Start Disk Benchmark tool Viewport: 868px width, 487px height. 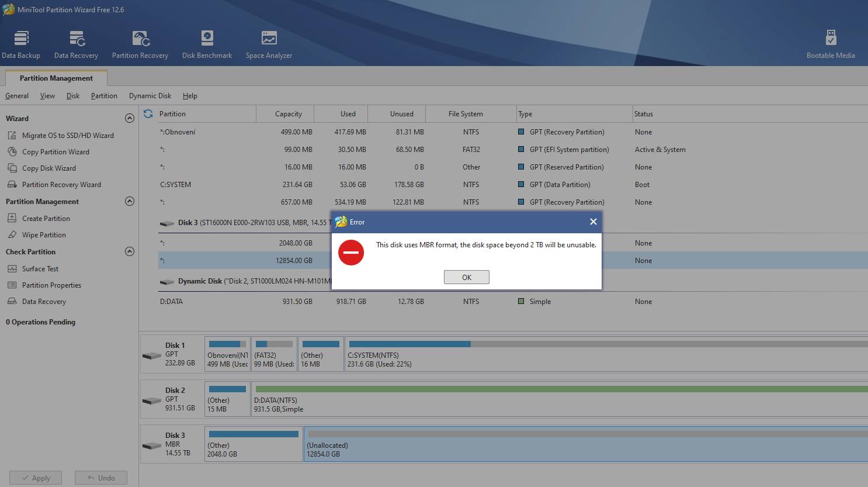click(x=207, y=44)
